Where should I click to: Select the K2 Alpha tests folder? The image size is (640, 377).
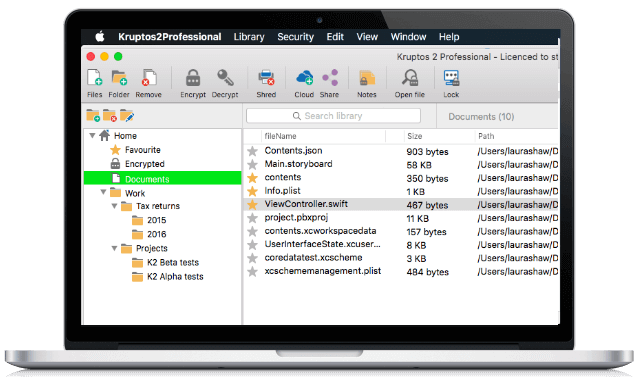point(175,277)
